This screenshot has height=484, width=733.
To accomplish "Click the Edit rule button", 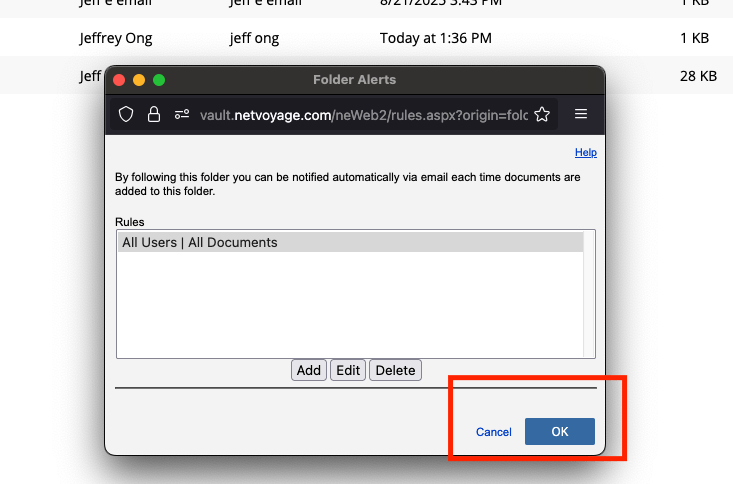I will tap(348, 370).
